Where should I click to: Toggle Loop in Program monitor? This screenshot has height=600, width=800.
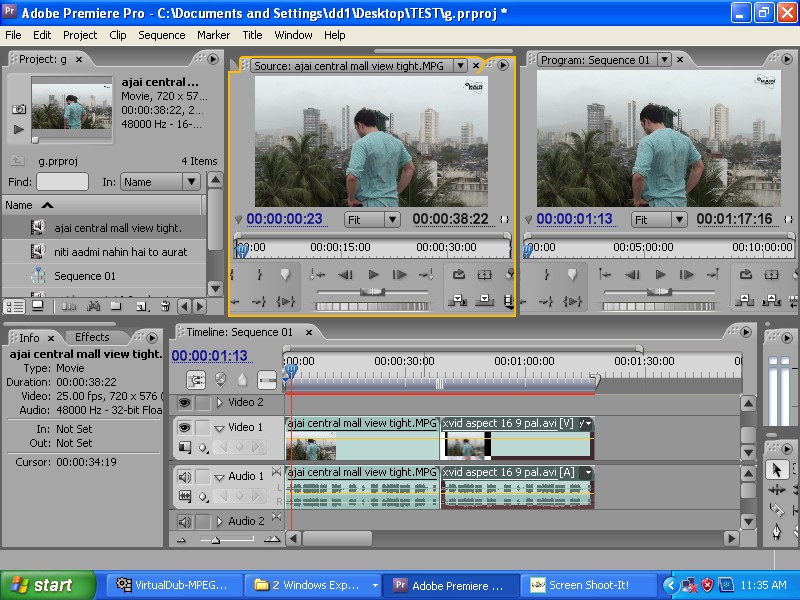[745, 274]
